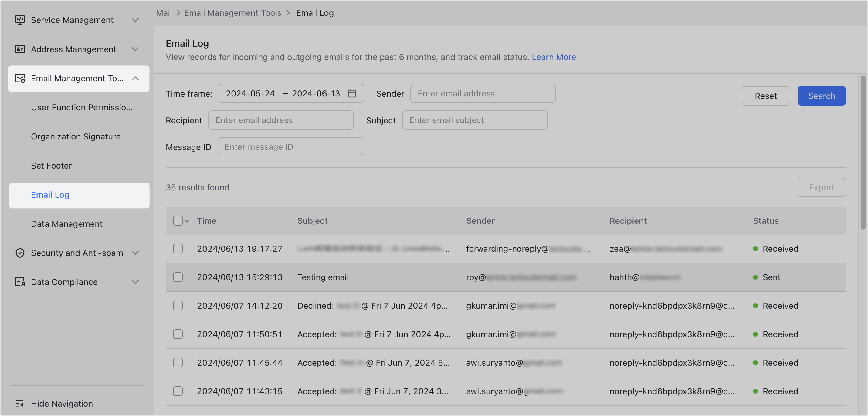Open the Data Compliance icon in sidebar

(x=20, y=282)
